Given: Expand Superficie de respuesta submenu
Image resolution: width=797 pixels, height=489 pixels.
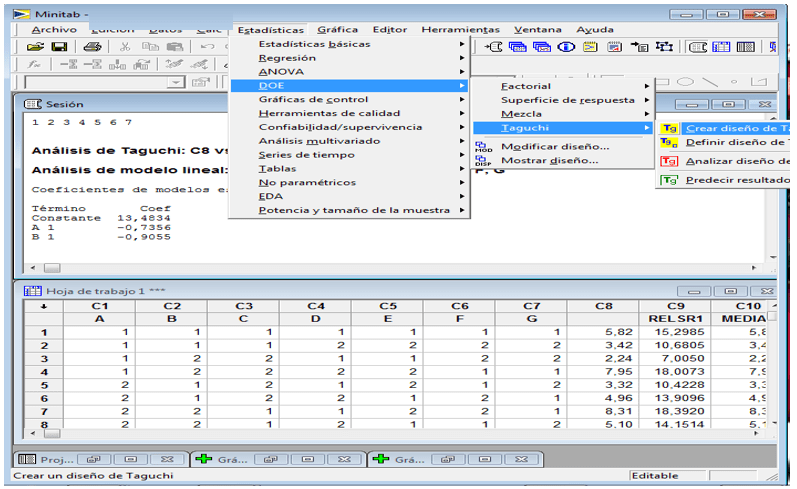Looking at the screenshot, I should pos(563,100).
